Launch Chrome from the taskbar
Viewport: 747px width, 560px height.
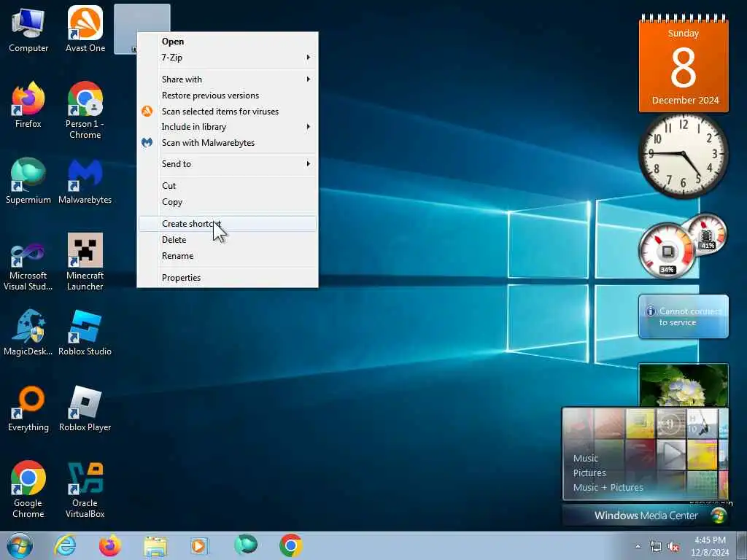click(290, 545)
